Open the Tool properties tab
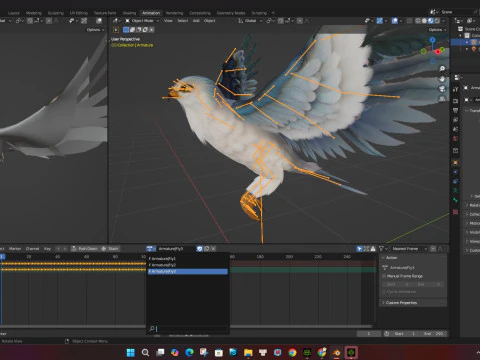The width and height of the screenshot is (480, 360). (455, 89)
